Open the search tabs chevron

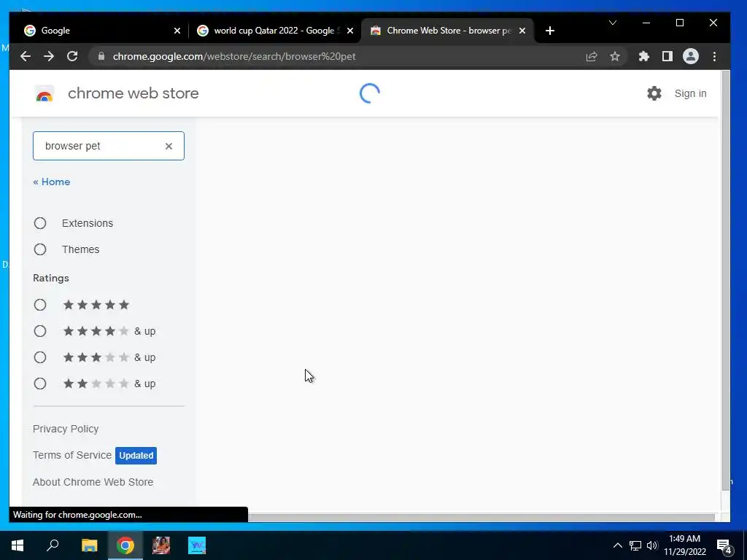click(x=613, y=23)
